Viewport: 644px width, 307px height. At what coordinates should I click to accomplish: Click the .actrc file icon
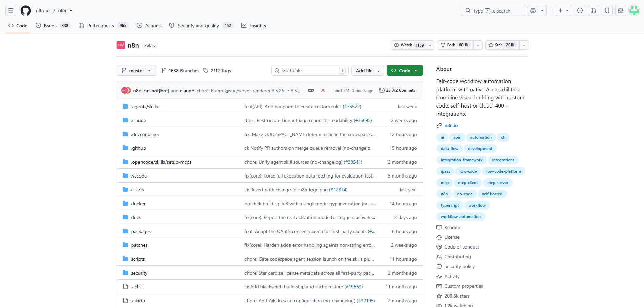(x=125, y=286)
